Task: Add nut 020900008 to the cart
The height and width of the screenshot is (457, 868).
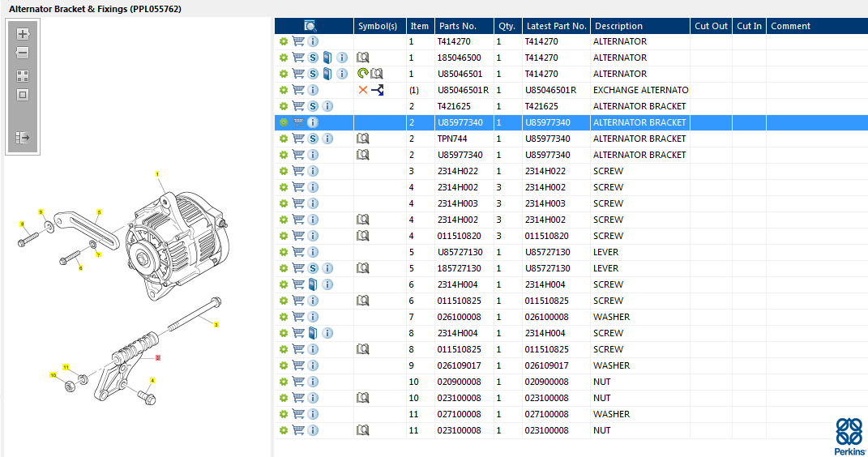Action: [x=298, y=381]
